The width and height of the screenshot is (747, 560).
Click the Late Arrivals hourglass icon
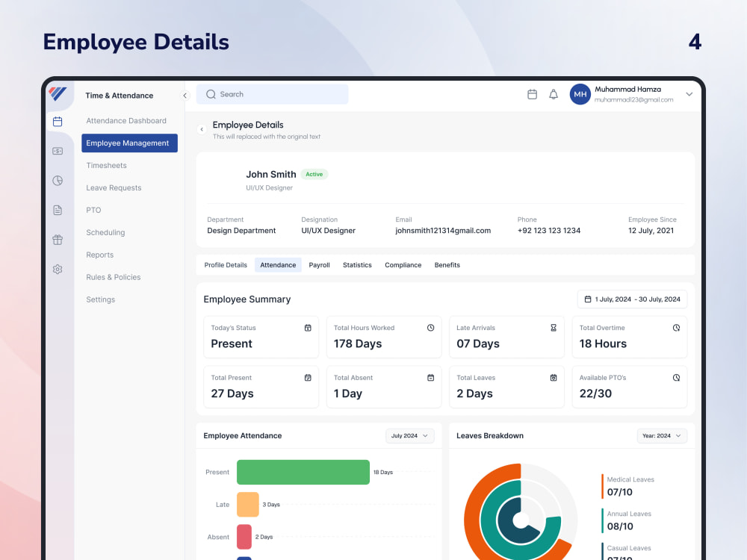click(x=554, y=328)
